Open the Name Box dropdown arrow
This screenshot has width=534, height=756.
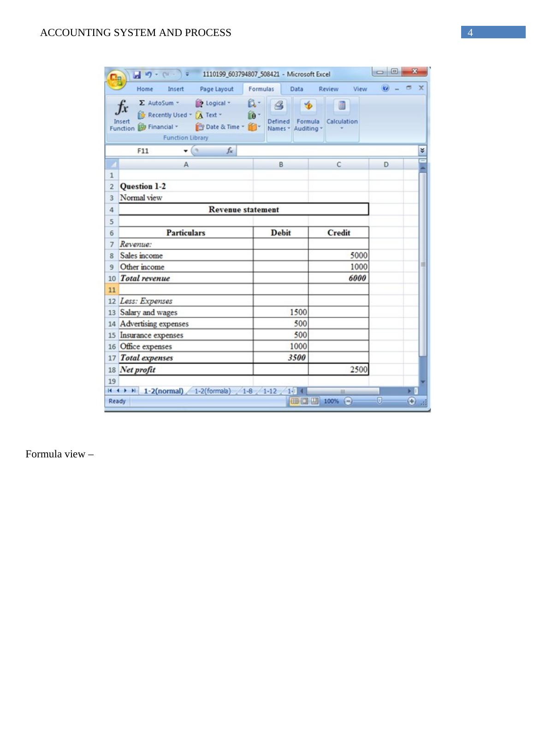tap(185, 151)
